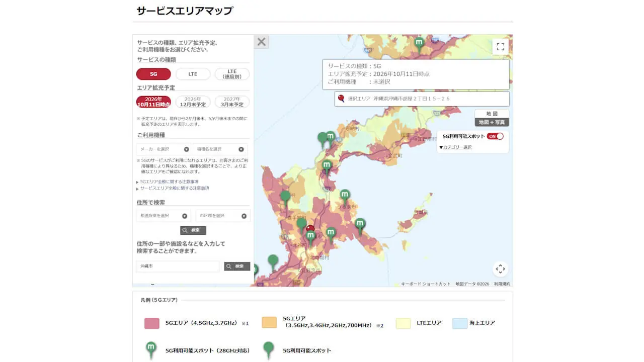Select the plain green pin left of the red marker
The height and width of the screenshot is (362, 644).
tap(301, 226)
